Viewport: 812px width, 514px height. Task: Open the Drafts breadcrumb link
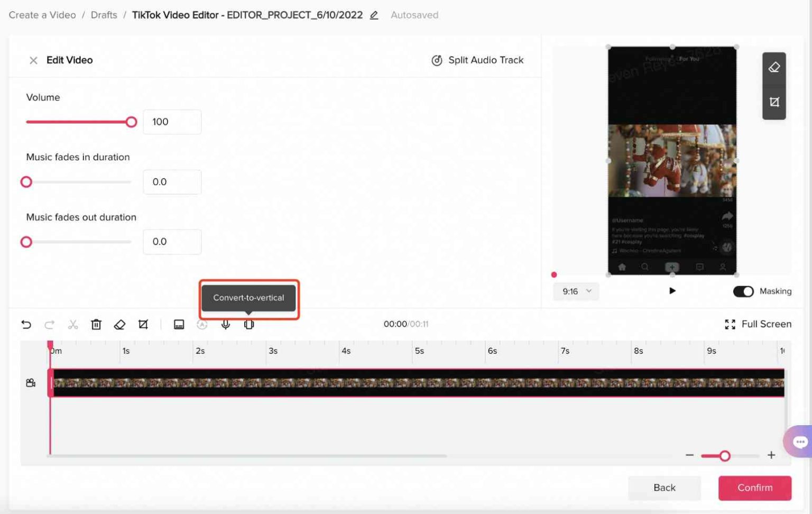click(x=104, y=15)
